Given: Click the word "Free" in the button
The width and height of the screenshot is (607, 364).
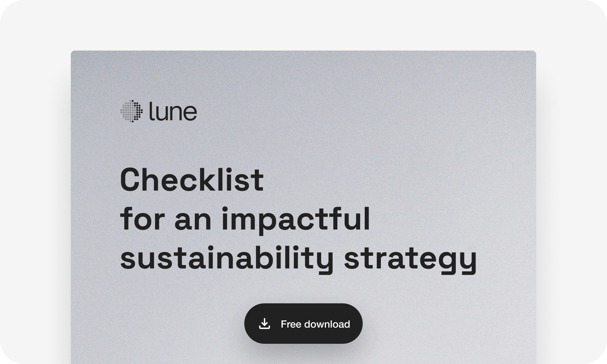Looking at the screenshot, I should click(x=291, y=324).
